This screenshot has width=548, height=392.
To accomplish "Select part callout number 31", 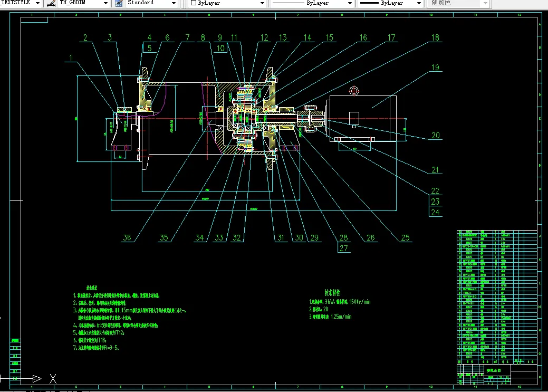I will coord(281,238).
